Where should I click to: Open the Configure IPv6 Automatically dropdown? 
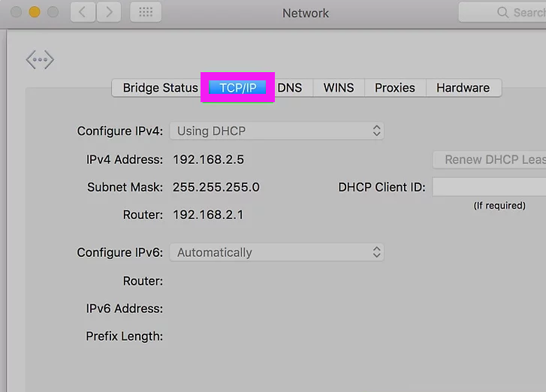tap(276, 252)
